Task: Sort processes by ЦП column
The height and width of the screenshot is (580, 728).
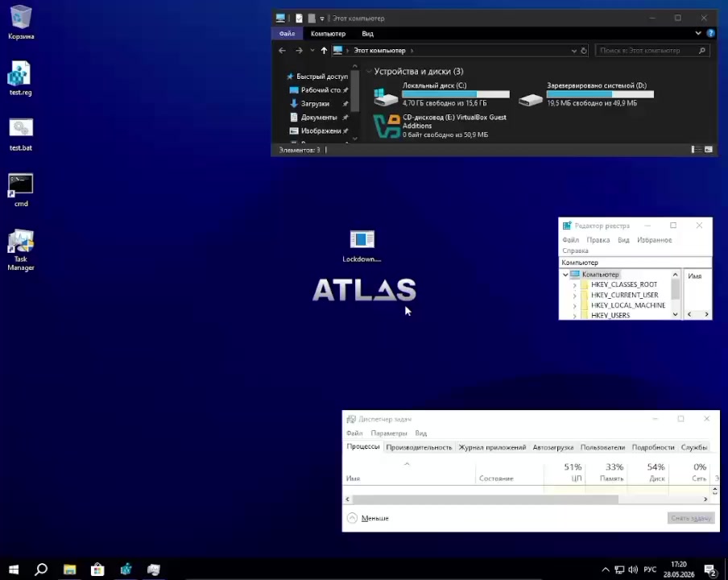Action: click(x=565, y=472)
